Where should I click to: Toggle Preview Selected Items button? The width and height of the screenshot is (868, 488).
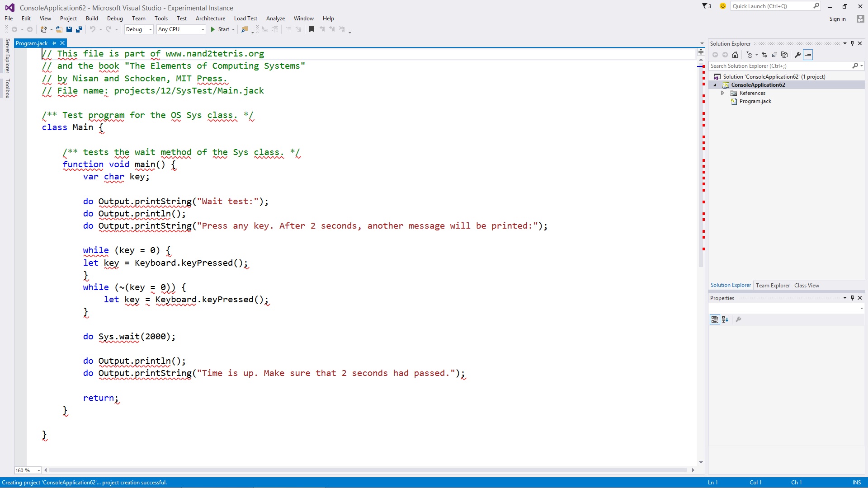808,55
